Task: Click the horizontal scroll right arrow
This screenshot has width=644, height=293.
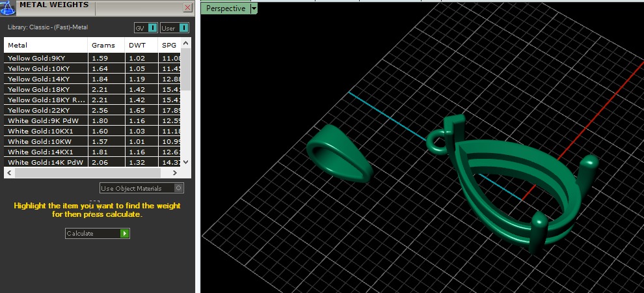Action: (x=176, y=173)
